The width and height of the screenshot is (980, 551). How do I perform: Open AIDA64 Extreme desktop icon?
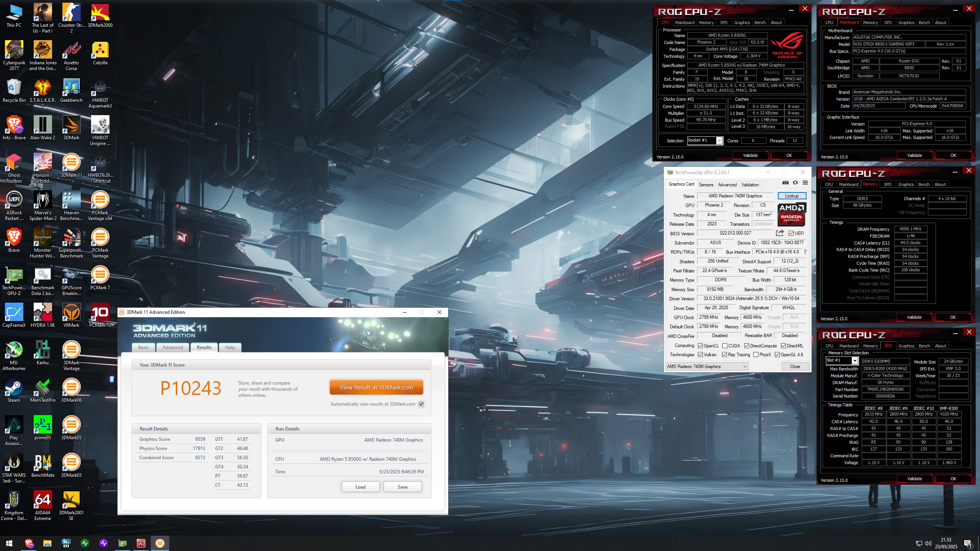coord(42,505)
